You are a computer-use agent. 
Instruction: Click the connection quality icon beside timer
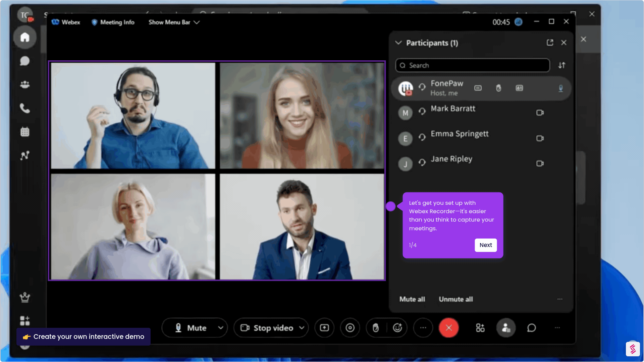point(519,22)
